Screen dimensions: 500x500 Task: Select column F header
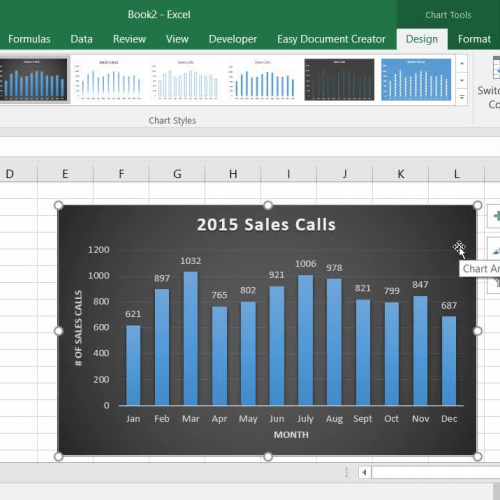tap(121, 174)
